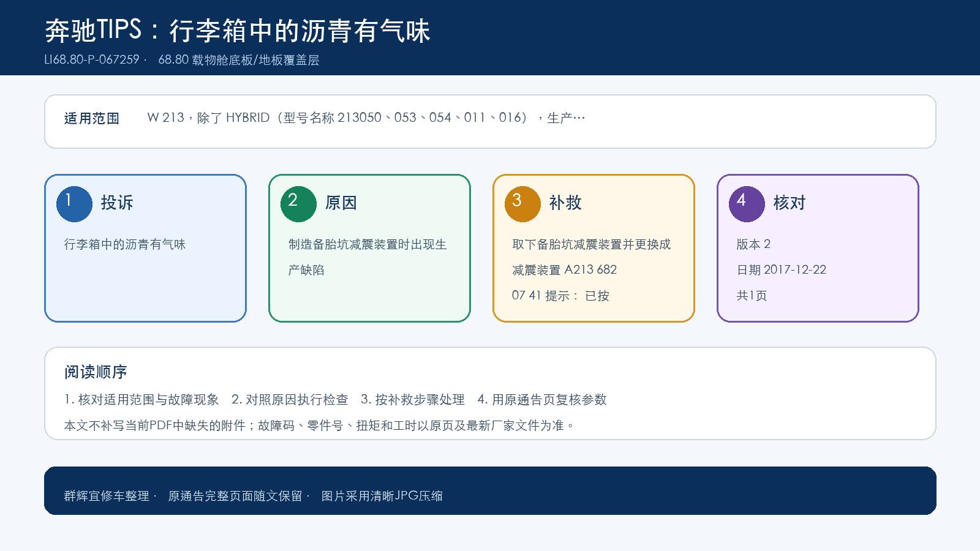Viewport: 980px width, 551px height.
Task: Click footer text 图片采用清晰JPG压缩
Action: point(382,496)
